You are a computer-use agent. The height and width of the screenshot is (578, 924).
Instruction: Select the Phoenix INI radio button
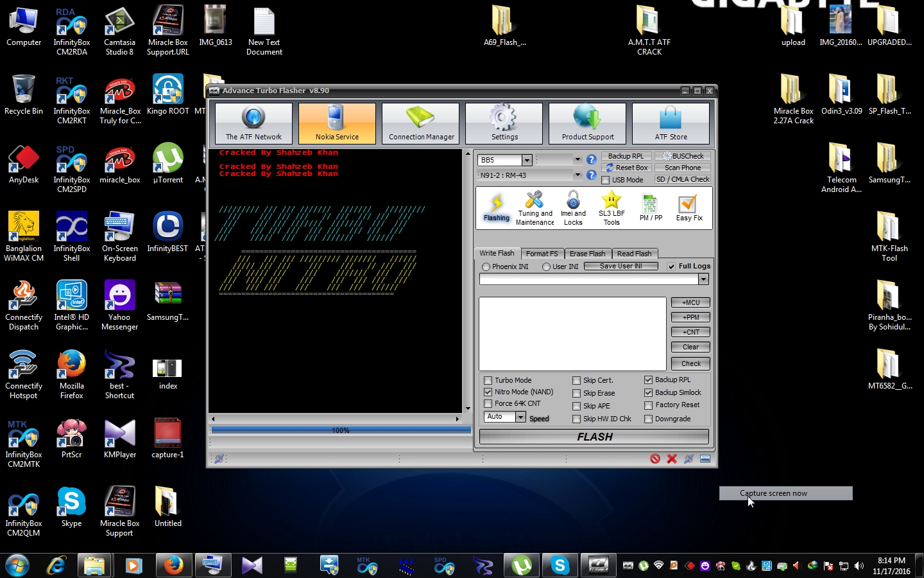coord(486,267)
